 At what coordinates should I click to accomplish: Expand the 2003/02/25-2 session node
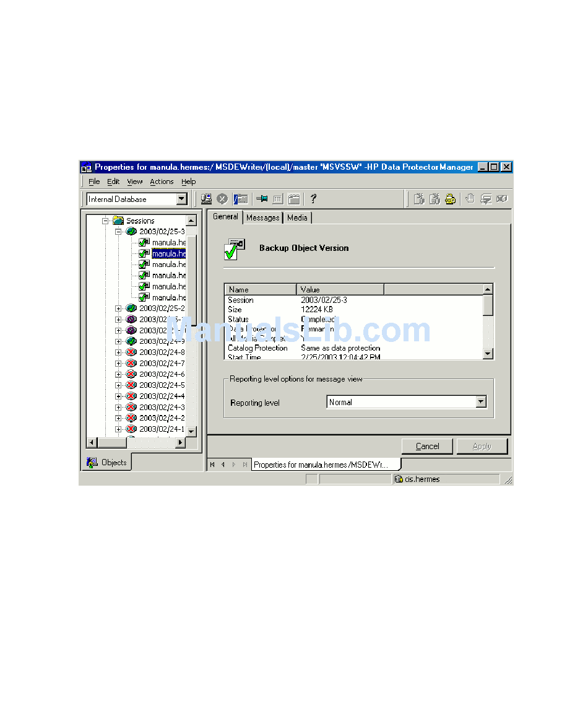pos(118,308)
